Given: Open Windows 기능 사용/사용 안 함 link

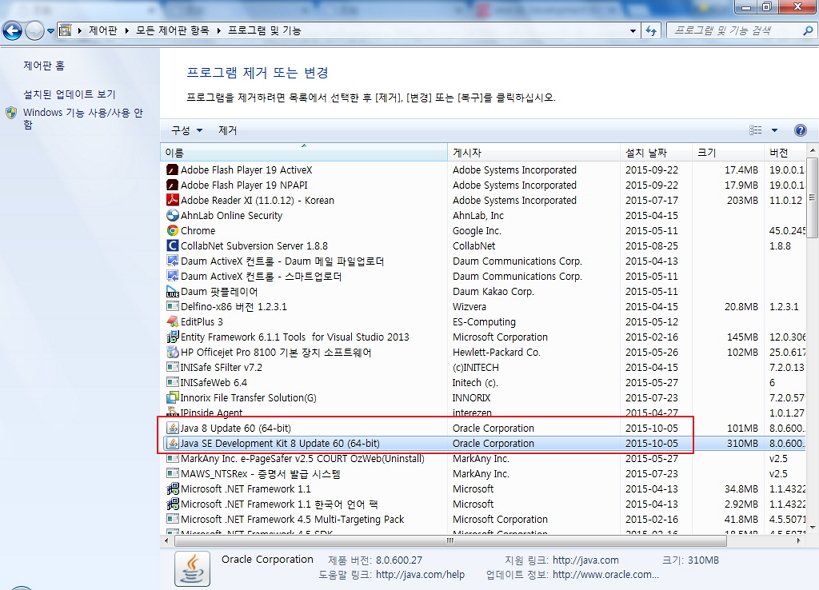Looking at the screenshot, I should pos(83,119).
